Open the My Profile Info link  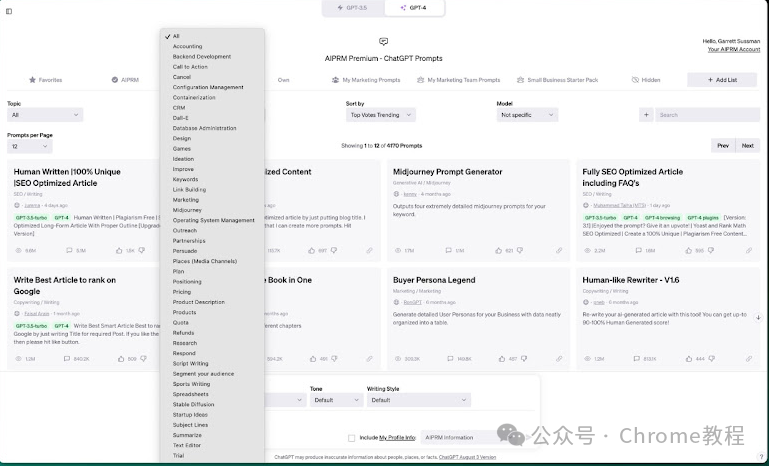point(397,438)
